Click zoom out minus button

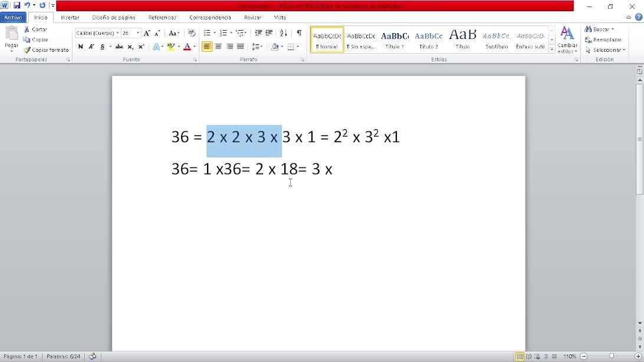pyautogui.click(x=583, y=356)
